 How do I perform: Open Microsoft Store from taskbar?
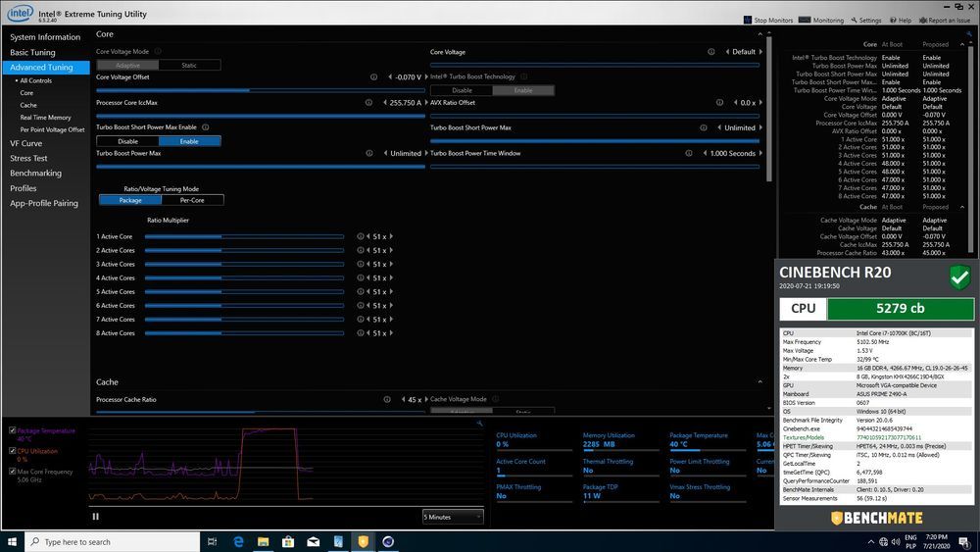tap(288, 542)
